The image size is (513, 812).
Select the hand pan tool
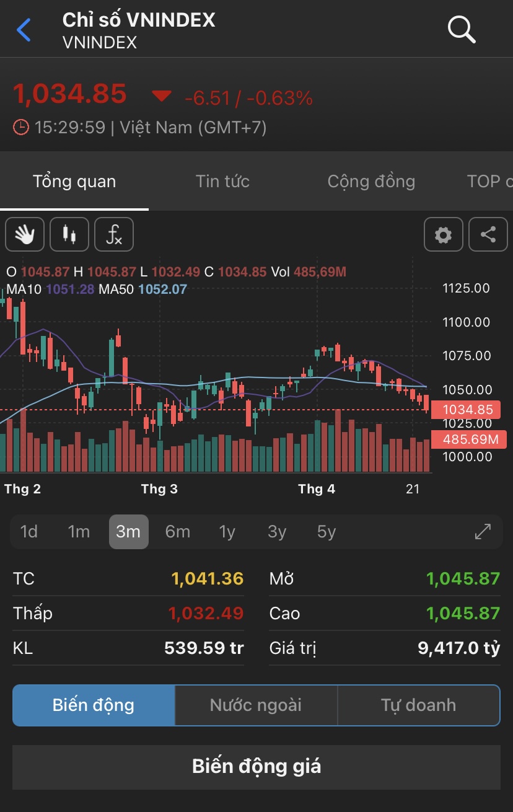point(25,235)
